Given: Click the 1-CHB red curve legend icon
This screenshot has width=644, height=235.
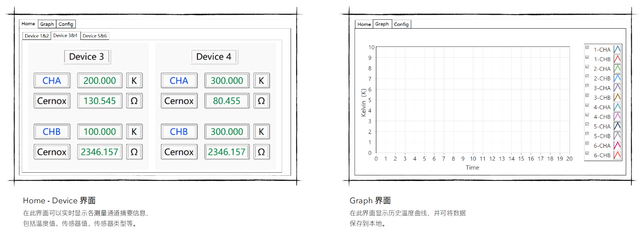Looking at the screenshot, I should coord(617,59).
